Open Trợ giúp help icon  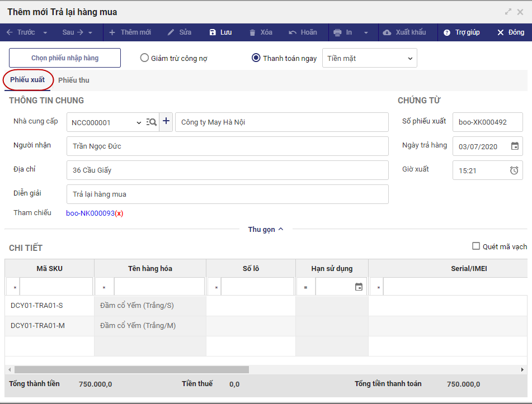tap(447, 32)
